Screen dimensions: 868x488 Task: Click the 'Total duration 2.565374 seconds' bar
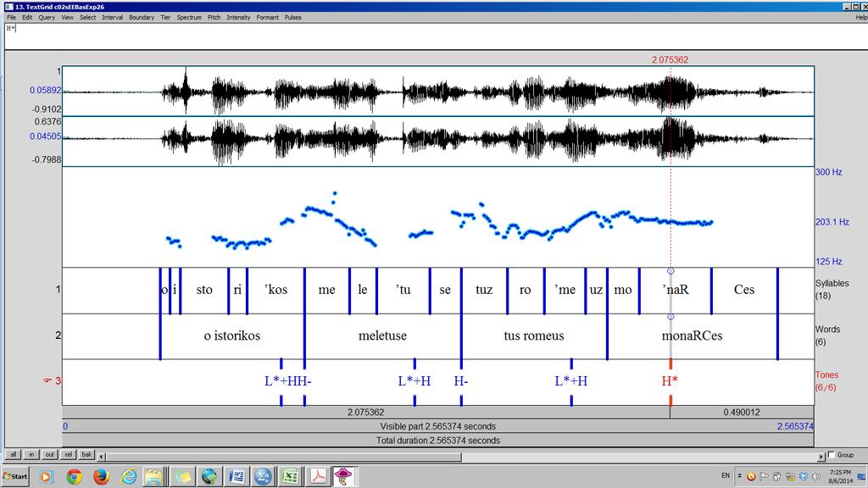click(438, 441)
